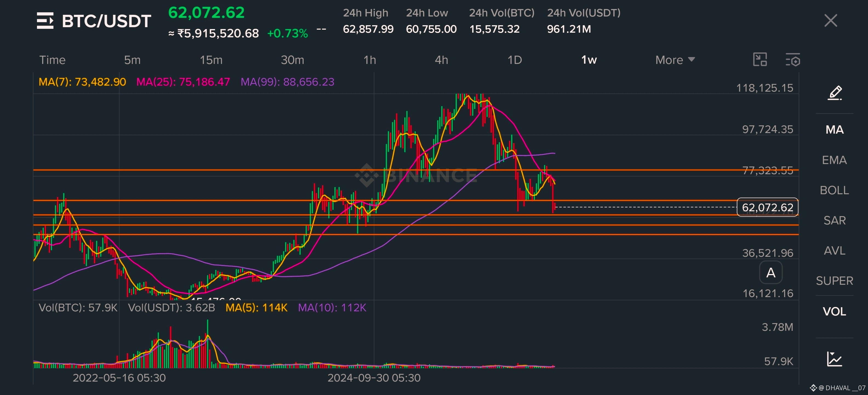Open chart settings with the eye icon

pos(793,60)
